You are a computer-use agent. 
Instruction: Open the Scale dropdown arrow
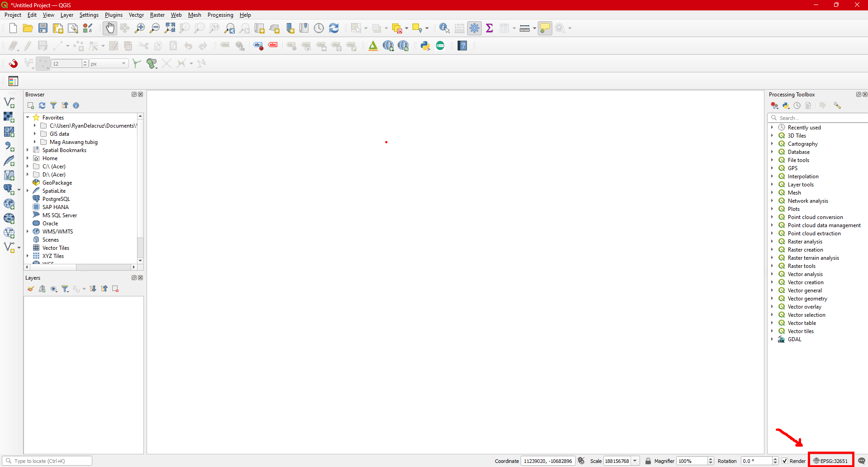pyautogui.click(x=635, y=461)
